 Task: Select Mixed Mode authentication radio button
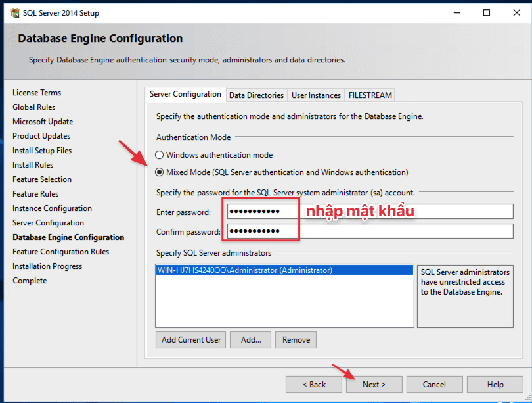[x=159, y=172]
